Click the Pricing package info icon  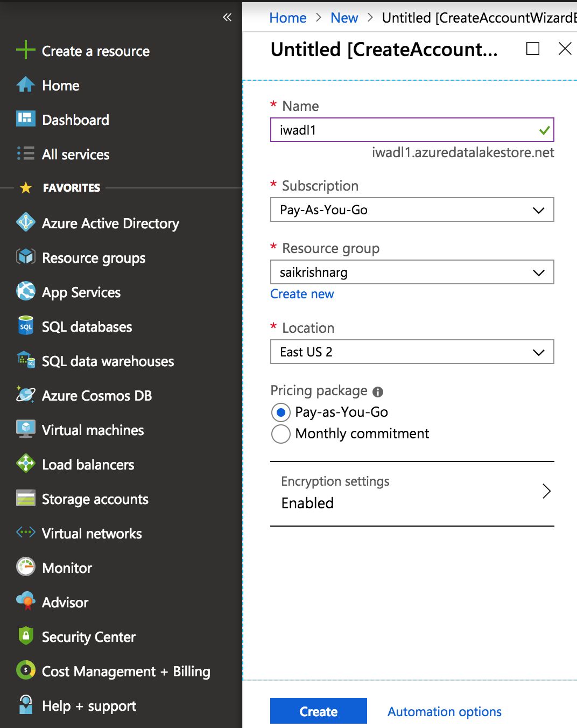[x=378, y=391]
